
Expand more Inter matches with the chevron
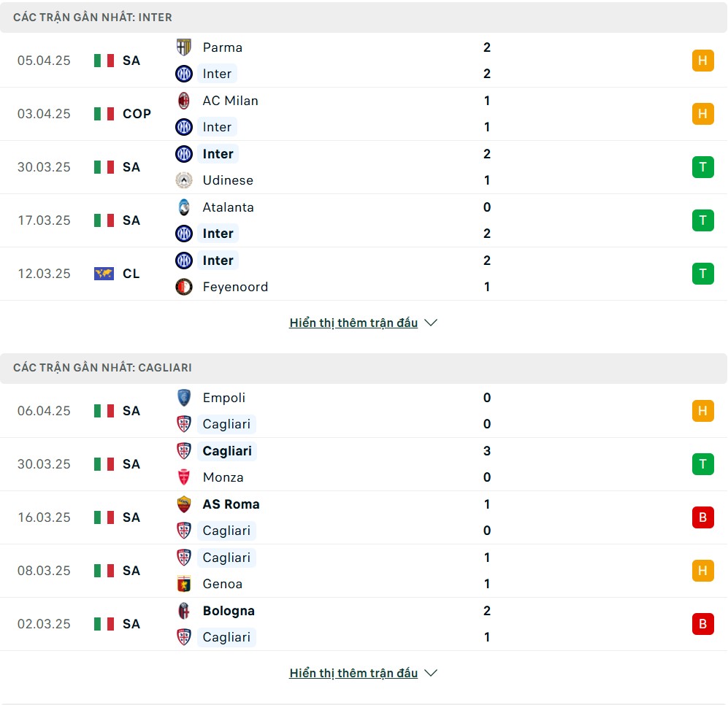pyautogui.click(x=431, y=323)
